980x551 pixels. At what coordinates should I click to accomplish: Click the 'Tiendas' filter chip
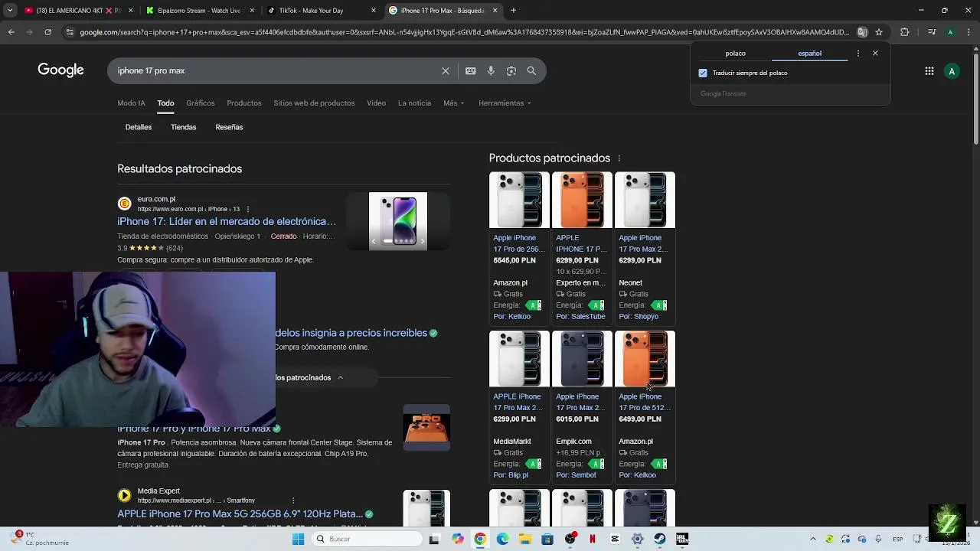click(184, 127)
